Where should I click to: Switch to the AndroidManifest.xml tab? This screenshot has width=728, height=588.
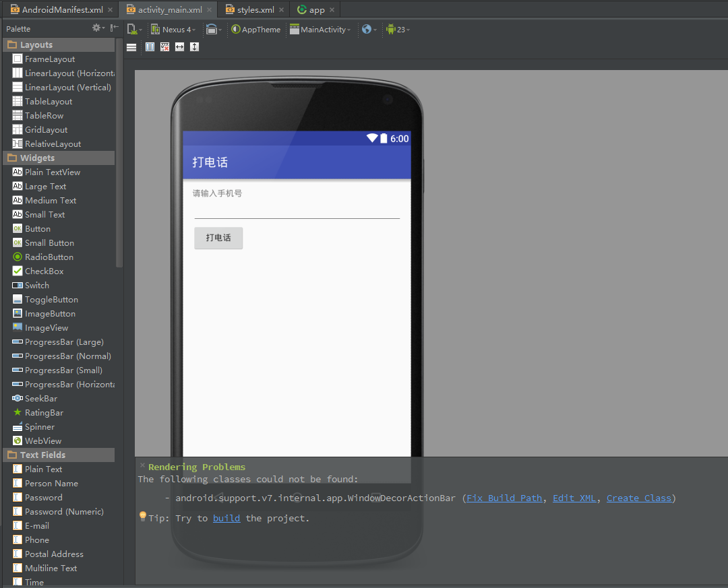62,10
